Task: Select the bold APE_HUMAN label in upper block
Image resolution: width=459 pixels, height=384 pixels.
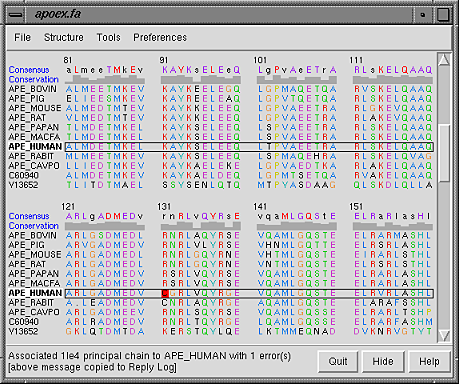Action: click(x=35, y=147)
